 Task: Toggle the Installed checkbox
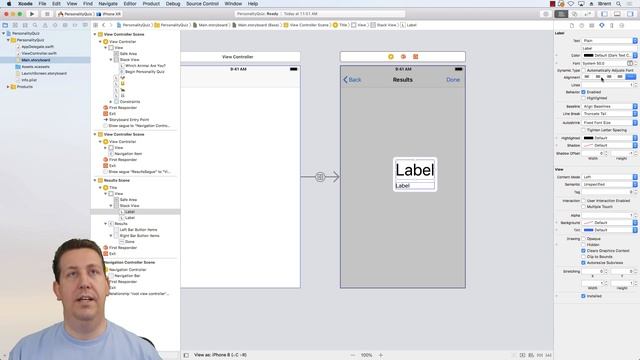[x=583, y=296]
